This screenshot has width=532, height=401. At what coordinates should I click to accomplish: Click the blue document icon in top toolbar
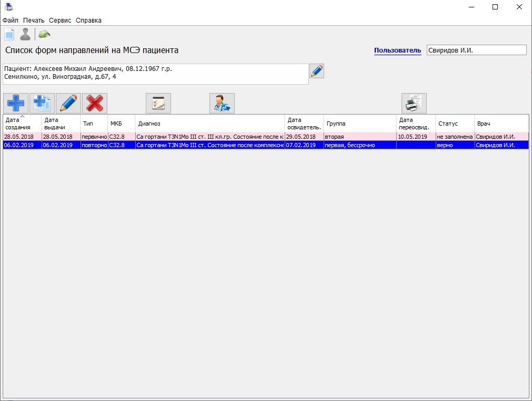[9, 34]
